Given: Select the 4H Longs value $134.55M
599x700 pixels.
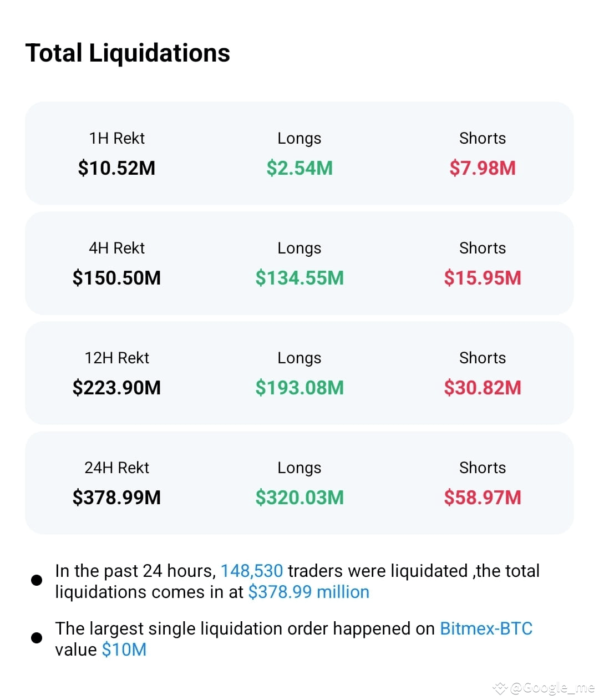Looking at the screenshot, I should point(299,278).
